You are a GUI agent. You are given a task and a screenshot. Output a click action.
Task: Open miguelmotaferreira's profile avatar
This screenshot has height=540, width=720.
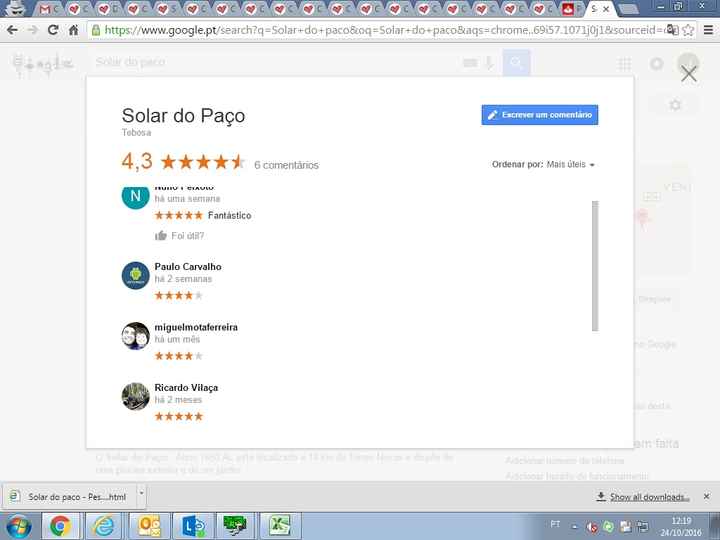[135, 336]
